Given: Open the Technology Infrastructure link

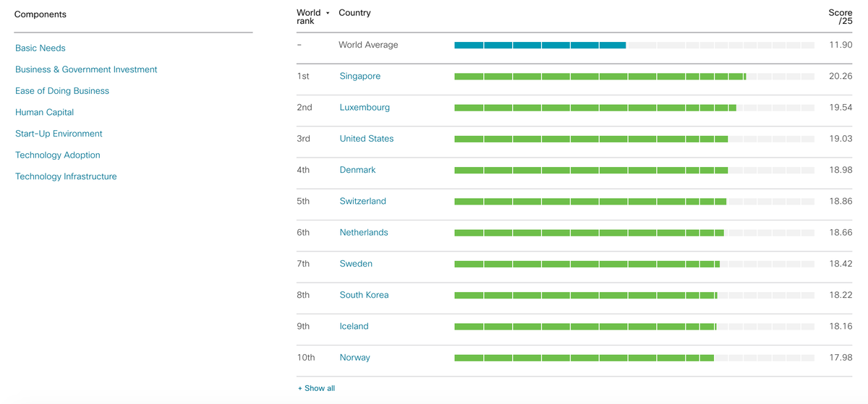Looking at the screenshot, I should 66,176.
